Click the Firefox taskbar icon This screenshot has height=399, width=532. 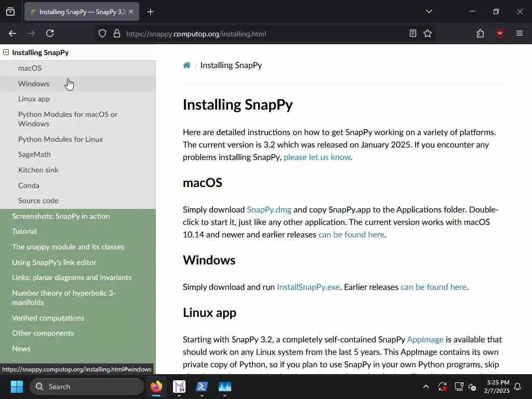pyautogui.click(x=156, y=387)
